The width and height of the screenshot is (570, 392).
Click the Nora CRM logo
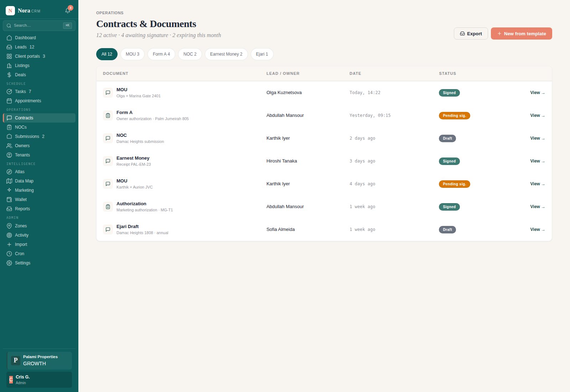10,11
